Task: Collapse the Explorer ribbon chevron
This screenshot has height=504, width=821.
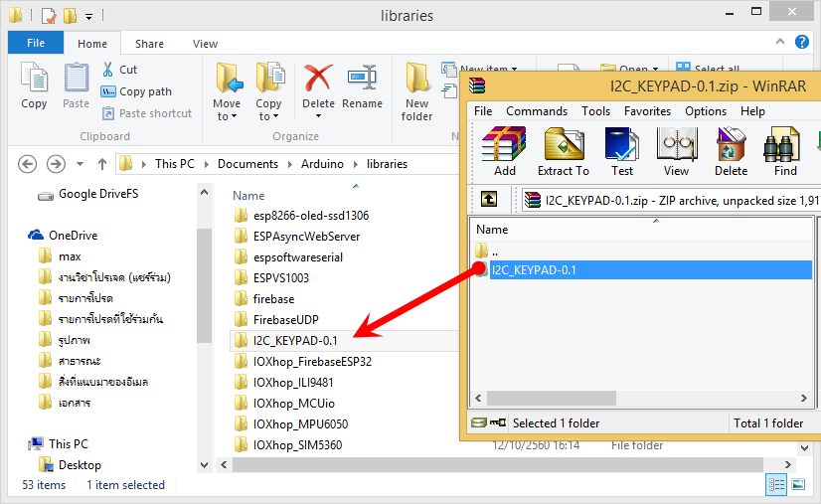Action: point(780,42)
